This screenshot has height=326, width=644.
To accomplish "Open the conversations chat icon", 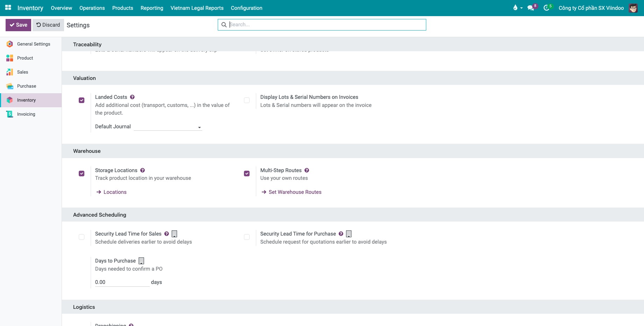I will click(x=531, y=8).
